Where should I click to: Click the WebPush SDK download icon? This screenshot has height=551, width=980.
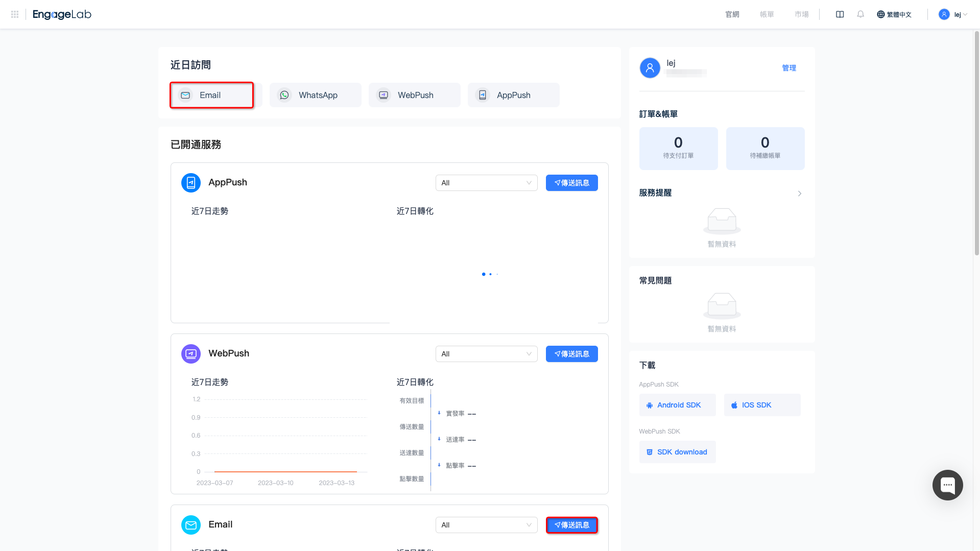point(650,452)
